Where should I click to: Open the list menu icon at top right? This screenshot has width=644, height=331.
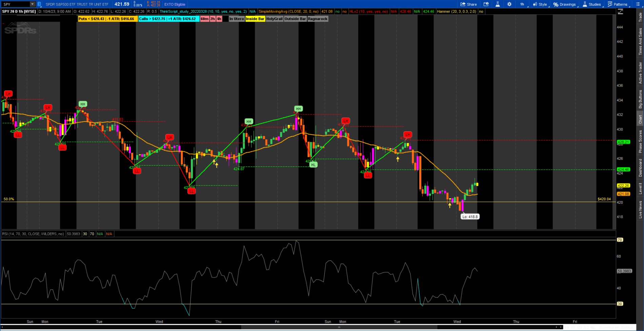coord(637,4)
